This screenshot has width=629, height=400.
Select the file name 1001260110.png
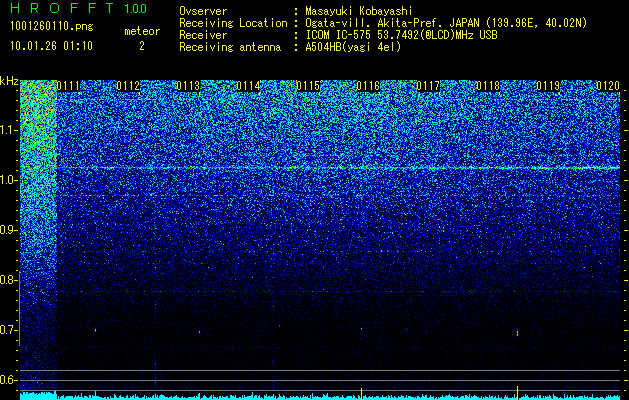click(x=52, y=27)
